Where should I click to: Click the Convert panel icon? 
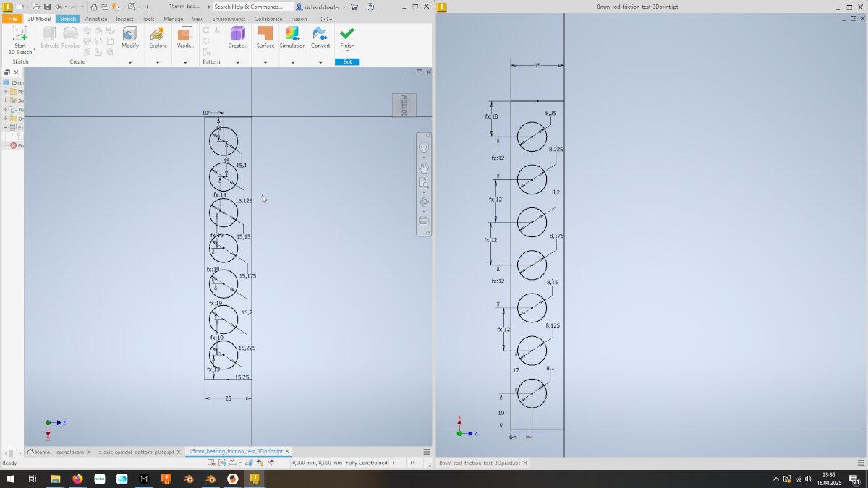pos(320,33)
